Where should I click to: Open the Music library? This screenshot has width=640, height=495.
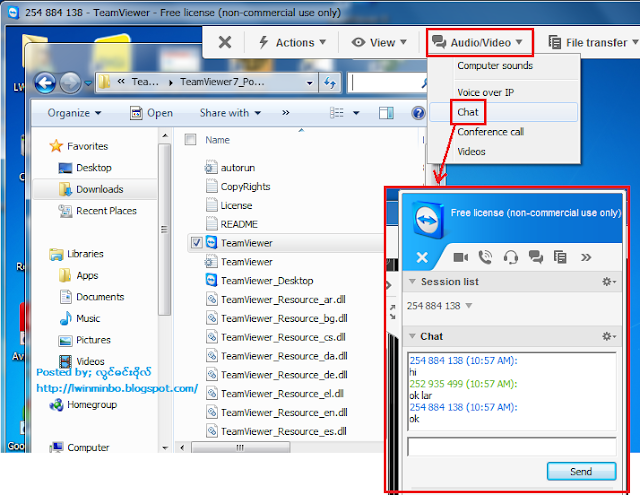coord(80,318)
